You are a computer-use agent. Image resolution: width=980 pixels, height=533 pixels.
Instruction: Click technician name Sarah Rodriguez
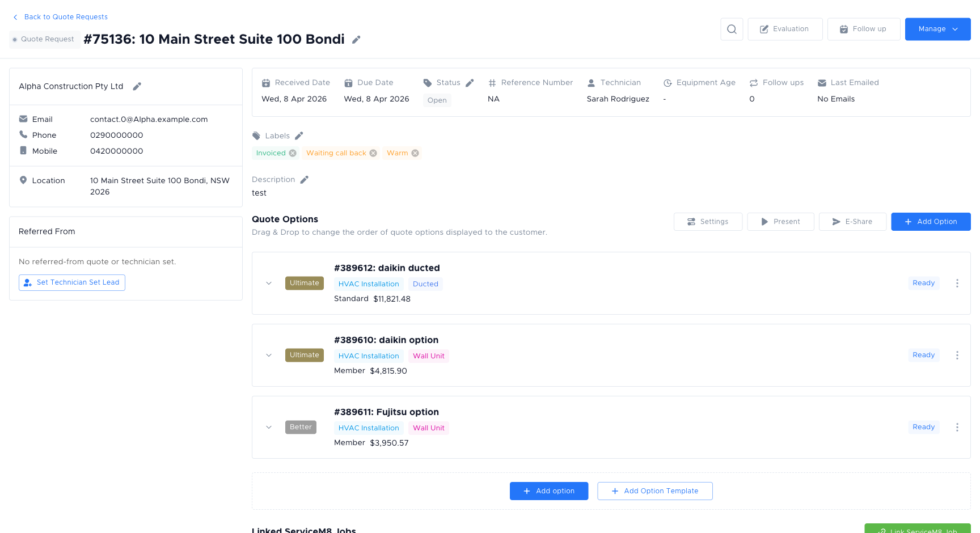point(618,99)
